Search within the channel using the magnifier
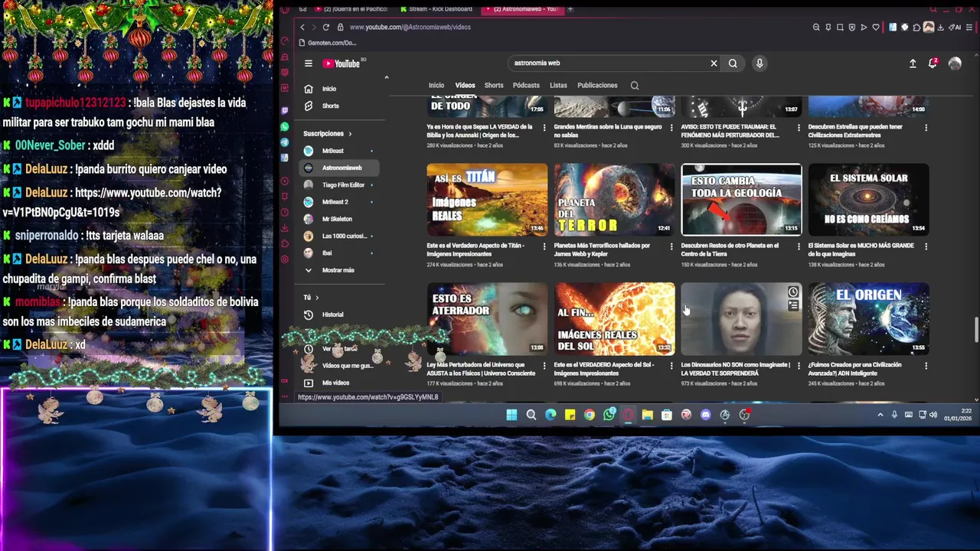This screenshot has height=551, width=980. click(x=634, y=86)
